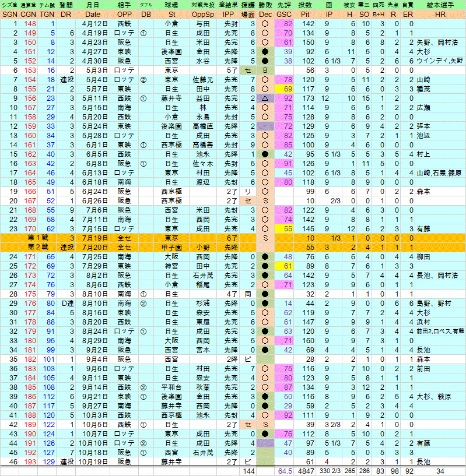Viewport: 466px width, 476px height.
Task: Click the date cell 10月19日
Action: pyautogui.click(x=93, y=462)
